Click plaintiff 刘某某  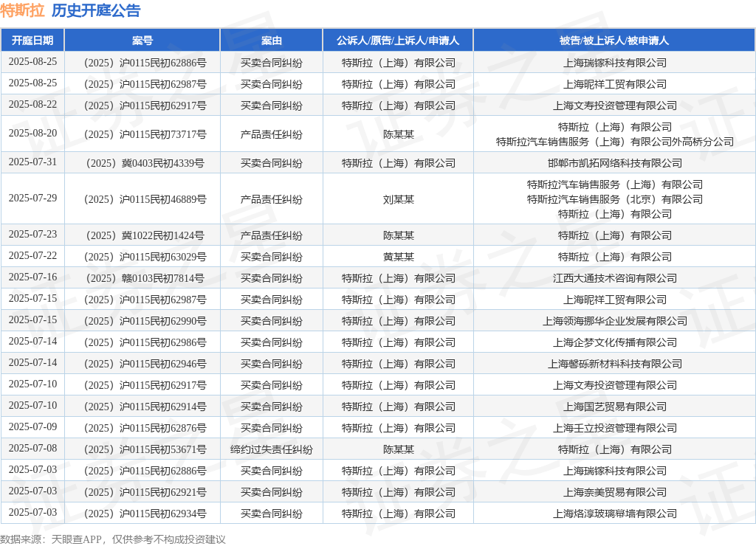pyautogui.click(x=398, y=199)
